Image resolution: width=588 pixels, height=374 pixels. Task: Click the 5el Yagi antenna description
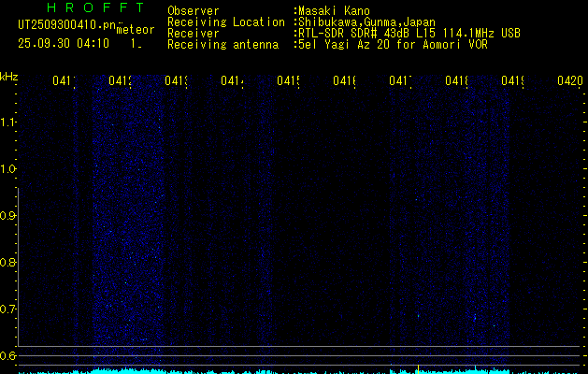pyautogui.click(x=393, y=45)
